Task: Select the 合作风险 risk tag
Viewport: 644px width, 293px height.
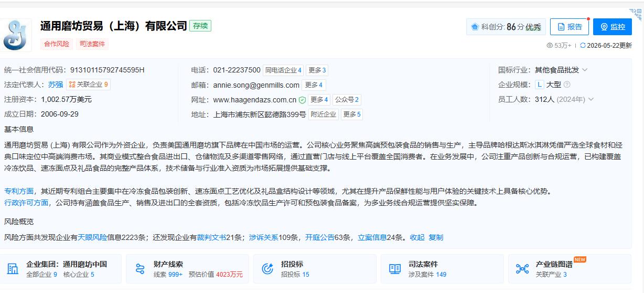Action: pos(57,44)
